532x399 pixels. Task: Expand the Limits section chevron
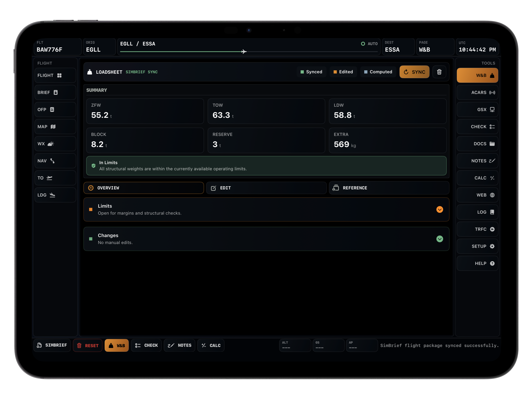click(440, 210)
